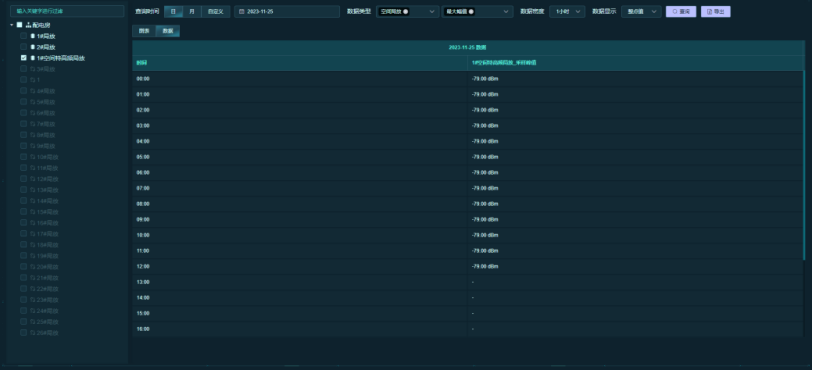Tick the 配电房 root checkbox
This screenshot has height=371, width=813.
(20, 25)
